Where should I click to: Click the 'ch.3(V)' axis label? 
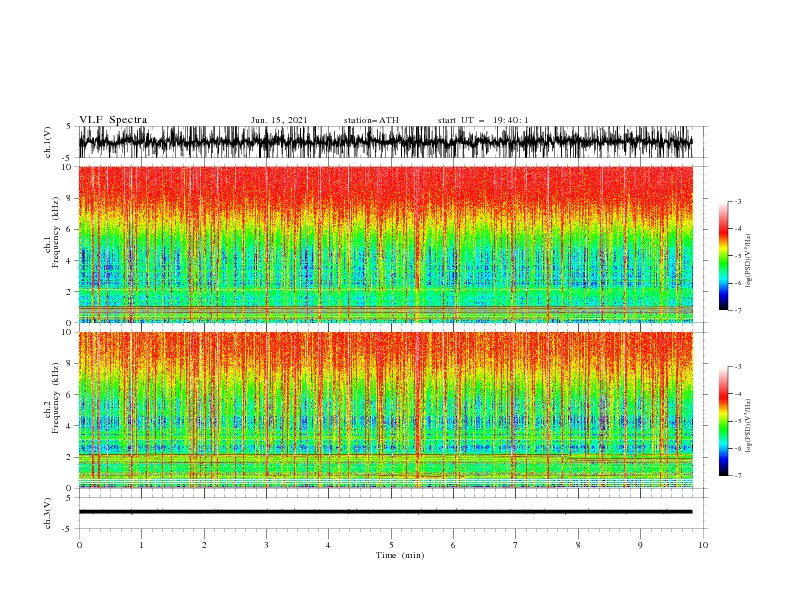tap(48, 513)
